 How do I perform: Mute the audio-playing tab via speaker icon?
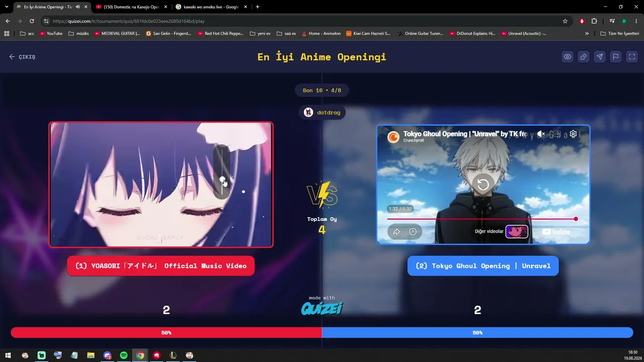[x=77, y=7]
